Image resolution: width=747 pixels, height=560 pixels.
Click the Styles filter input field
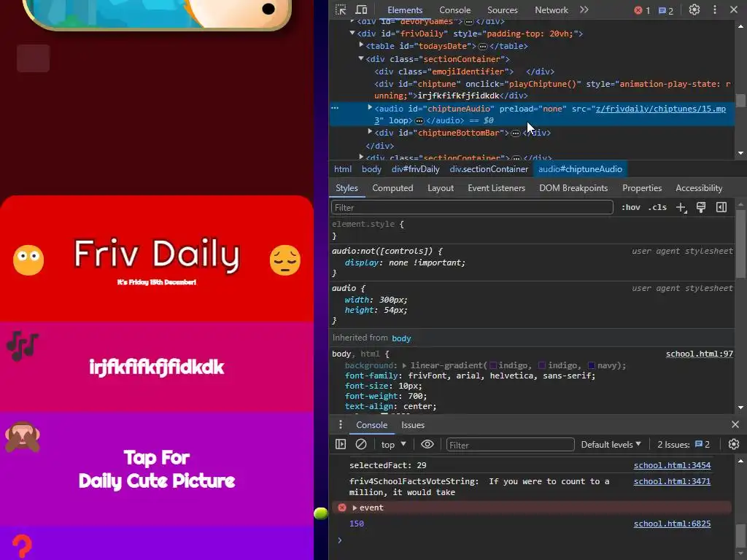[472, 208]
